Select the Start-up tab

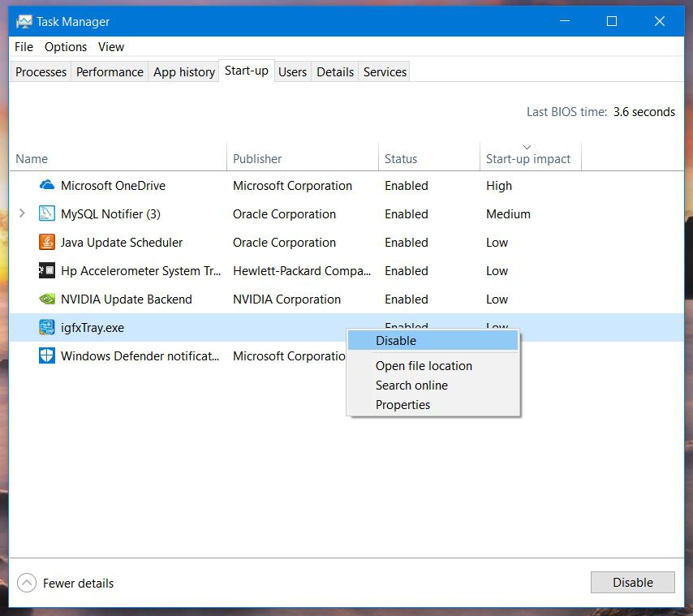point(246,71)
